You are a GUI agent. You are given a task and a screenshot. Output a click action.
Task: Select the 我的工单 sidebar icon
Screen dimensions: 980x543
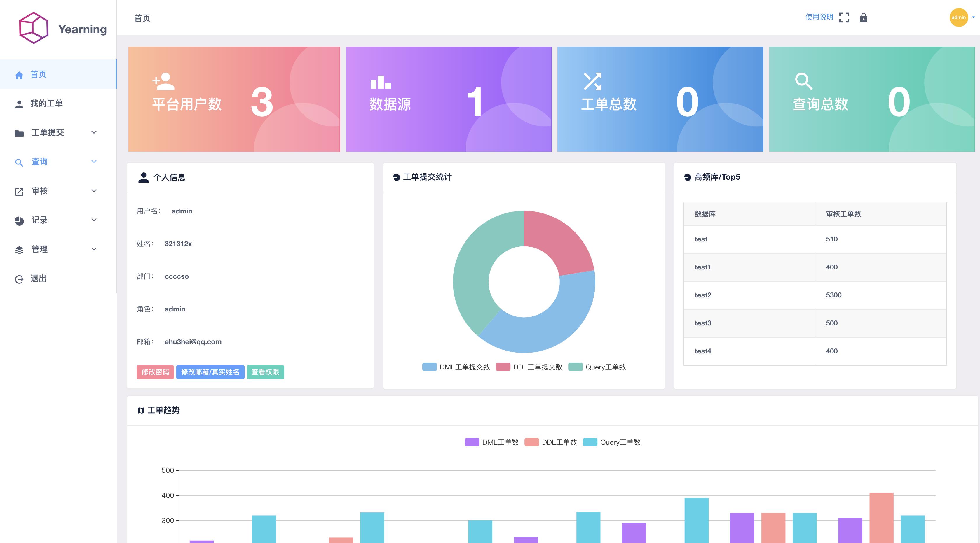pyautogui.click(x=19, y=103)
